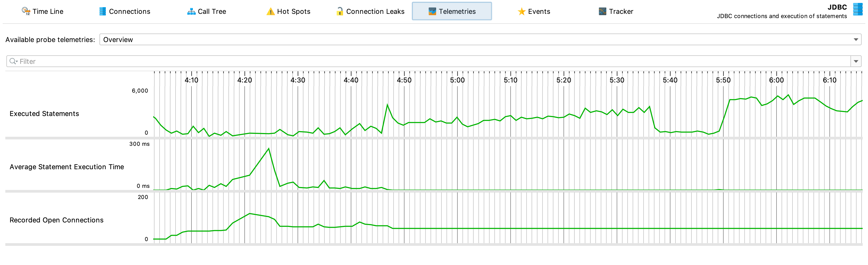Image resolution: width=868 pixels, height=265 pixels.
Task: Click the Time Line clock icon
Action: tap(26, 11)
